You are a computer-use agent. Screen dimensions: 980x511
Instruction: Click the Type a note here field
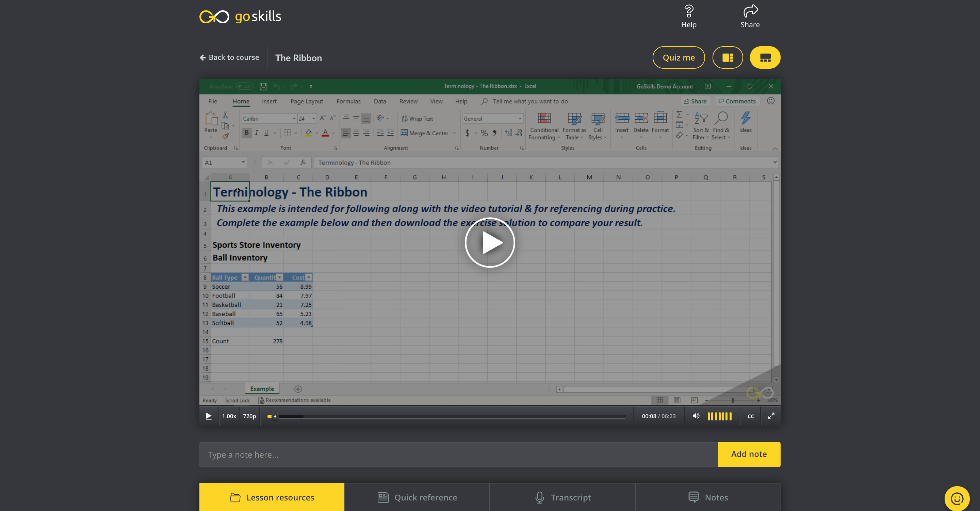point(419,454)
